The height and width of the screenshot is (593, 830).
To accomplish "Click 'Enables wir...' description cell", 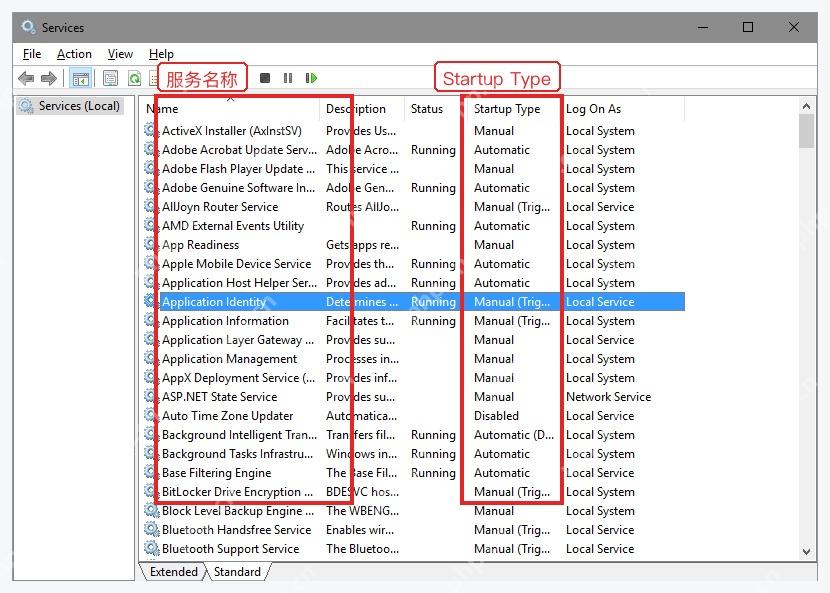I will pos(360,531).
